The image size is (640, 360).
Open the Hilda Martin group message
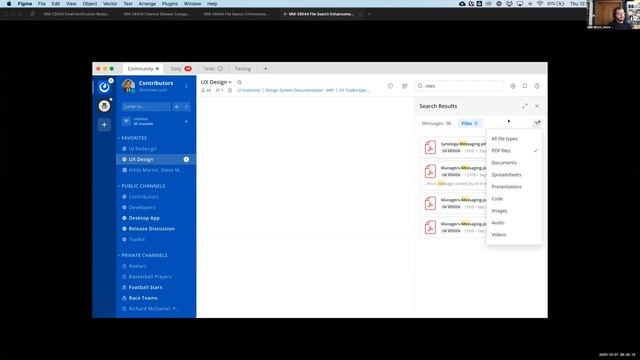coord(156,170)
